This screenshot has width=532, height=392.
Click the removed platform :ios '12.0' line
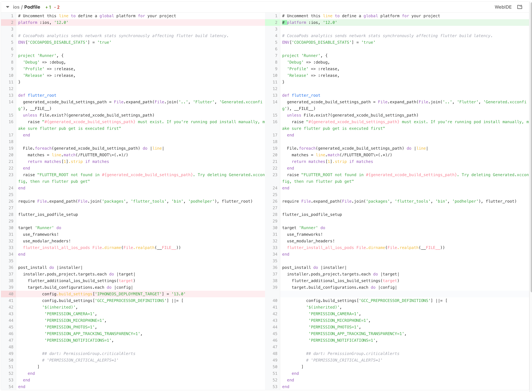[x=43, y=23]
